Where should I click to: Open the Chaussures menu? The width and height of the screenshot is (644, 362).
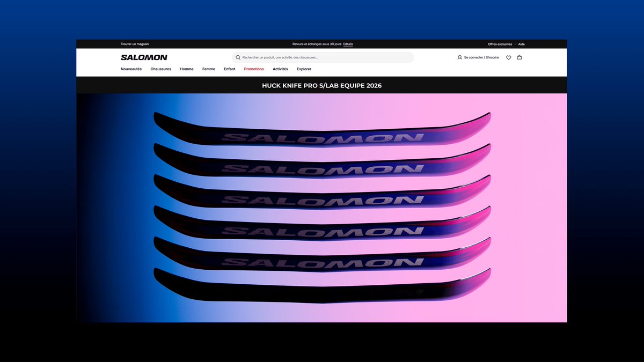161,69
